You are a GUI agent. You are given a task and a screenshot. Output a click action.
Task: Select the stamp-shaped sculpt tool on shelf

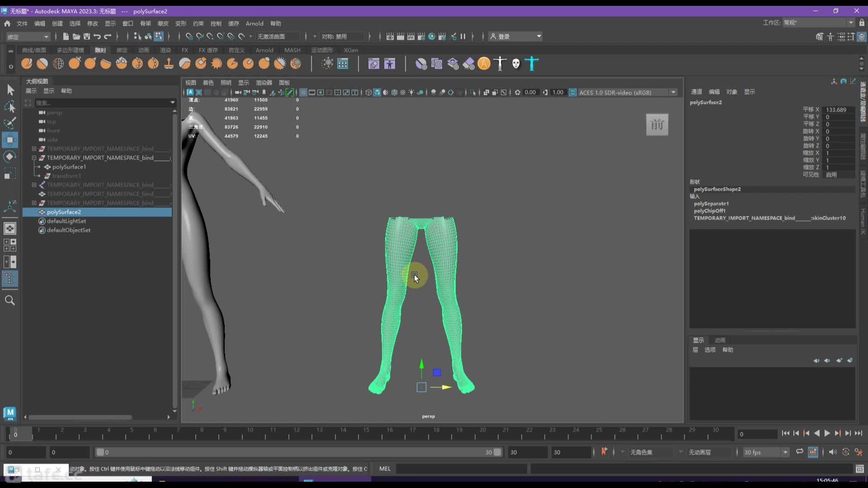tap(169, 64)
